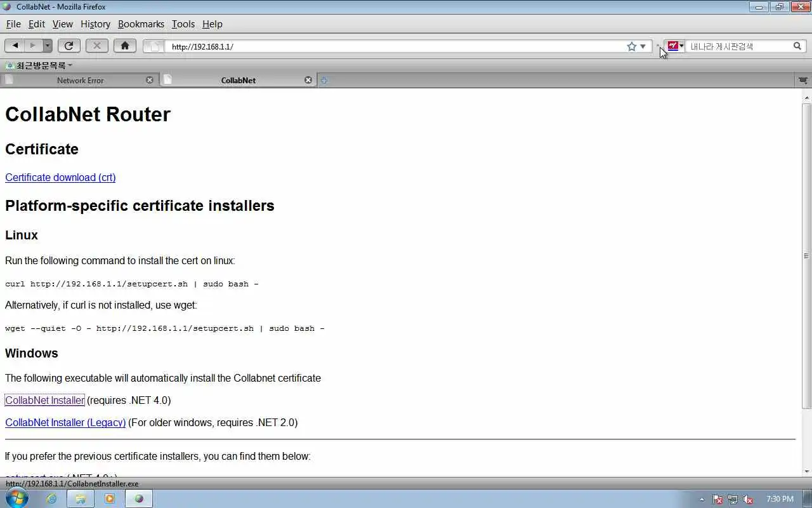Bookmark this page with the star icon
Viewport: 812px width, 508px height.
[x=631, y=46]
